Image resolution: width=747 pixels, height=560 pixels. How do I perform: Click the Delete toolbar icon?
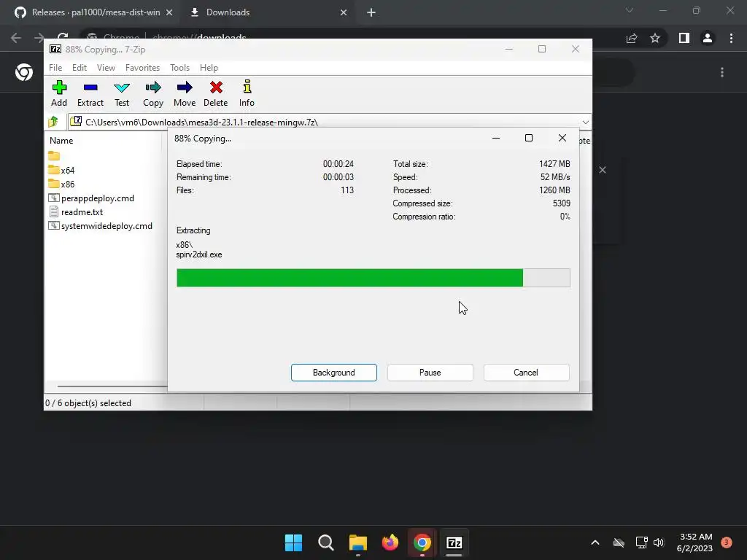pyautogui.click(x=215, y=93)
